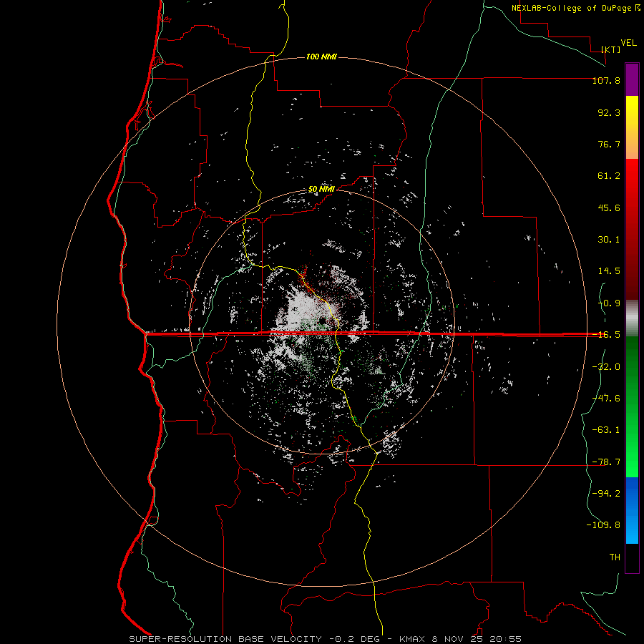This screenshot has width=644, height=644.
Task: Click the -63.1 velocity scale value
Action: tap(606, 430)
